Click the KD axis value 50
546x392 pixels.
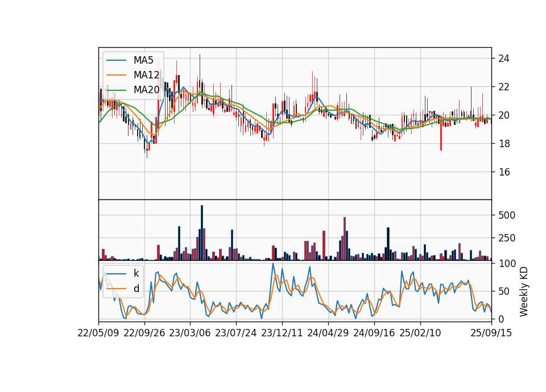[x=504, y=291]
